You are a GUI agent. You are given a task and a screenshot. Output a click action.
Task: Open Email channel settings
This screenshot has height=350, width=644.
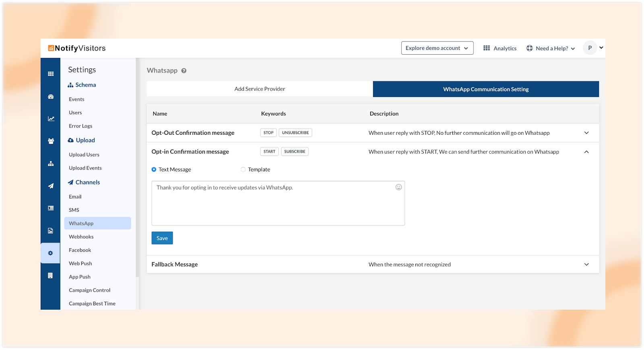(x=75, y=197)
